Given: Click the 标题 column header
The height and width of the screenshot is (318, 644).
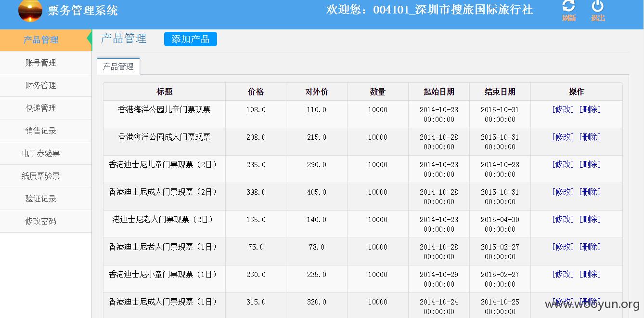Looking at the screenshot, I should pyautogui.click(x=165, y=92).
